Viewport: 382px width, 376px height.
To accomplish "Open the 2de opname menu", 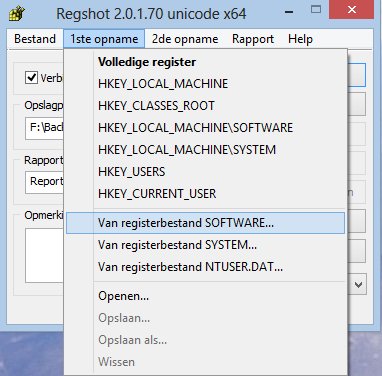I will click(185, 39).
